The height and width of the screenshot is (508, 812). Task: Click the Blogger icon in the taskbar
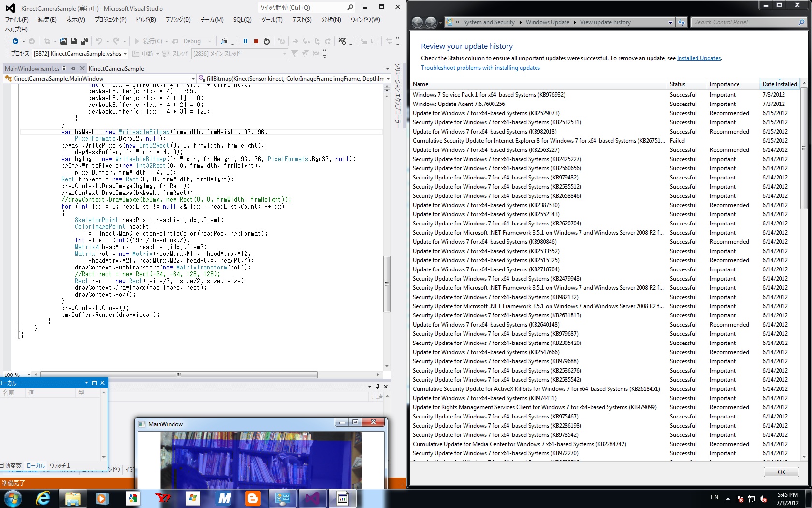(252, 498)
